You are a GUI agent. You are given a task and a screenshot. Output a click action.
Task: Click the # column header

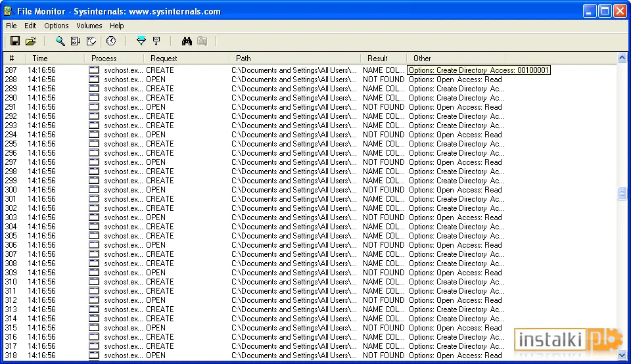click(14, 58)
